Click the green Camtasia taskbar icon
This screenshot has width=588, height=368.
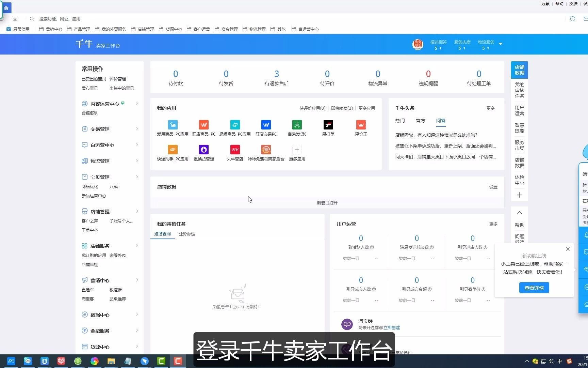pyautogui.click(x=161, y=361)
